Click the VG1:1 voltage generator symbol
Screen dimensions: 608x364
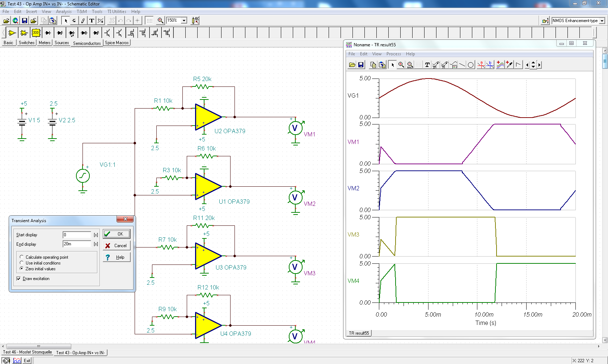(x=83, y=176)
